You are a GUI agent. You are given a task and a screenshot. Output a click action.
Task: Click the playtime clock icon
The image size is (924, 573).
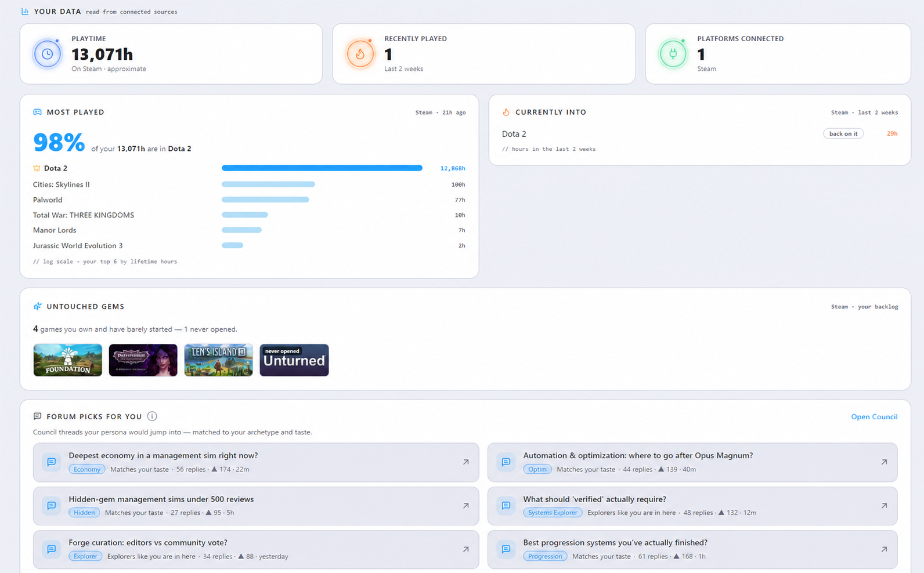[x=48, y=54]
